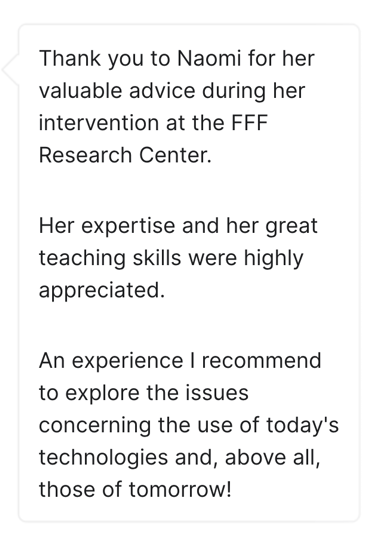Click the word "today's"
This screenshot has height=541, width=375.
point(302,425)
